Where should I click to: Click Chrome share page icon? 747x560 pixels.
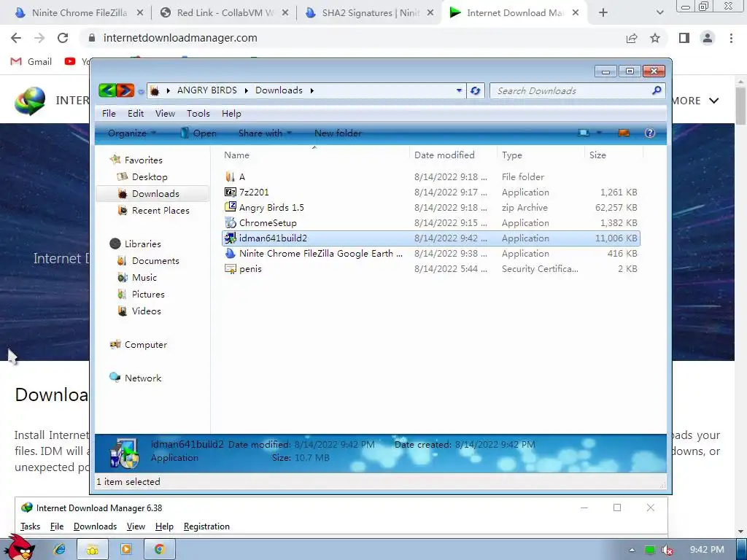point(632,38)
